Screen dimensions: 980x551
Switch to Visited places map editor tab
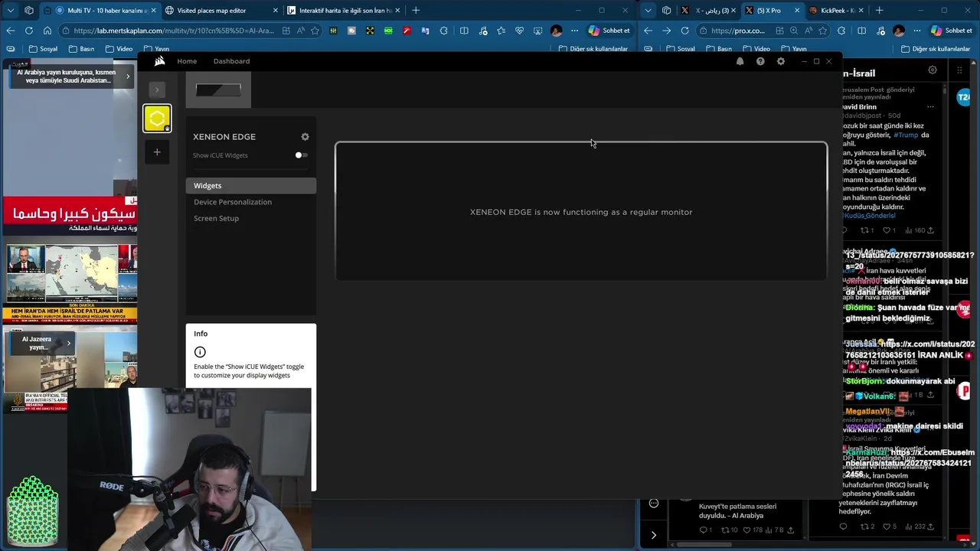[x=222, y=10]
